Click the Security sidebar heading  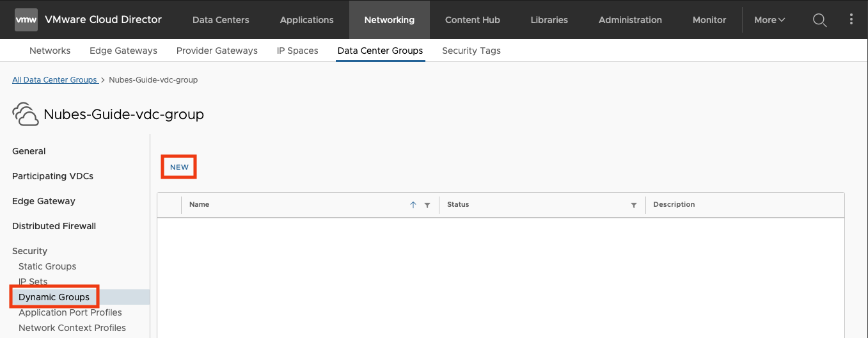tap(29, 251)
